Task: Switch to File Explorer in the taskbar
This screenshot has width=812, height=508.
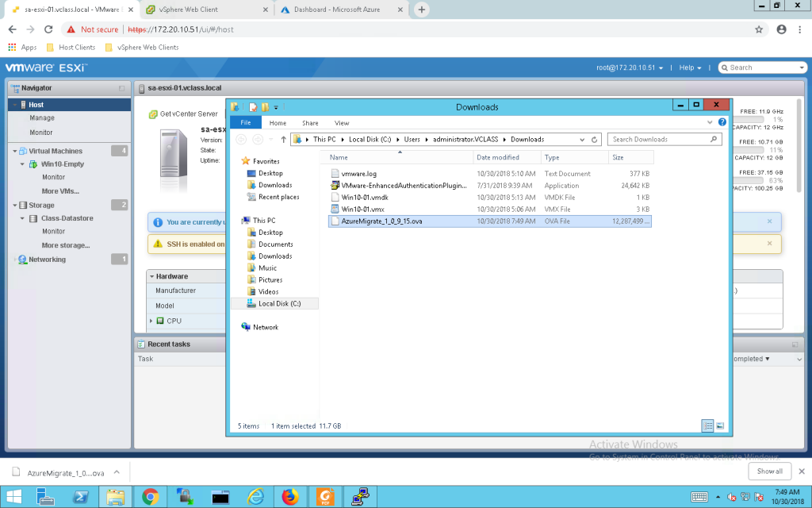Action: click(x=116, y=497)
